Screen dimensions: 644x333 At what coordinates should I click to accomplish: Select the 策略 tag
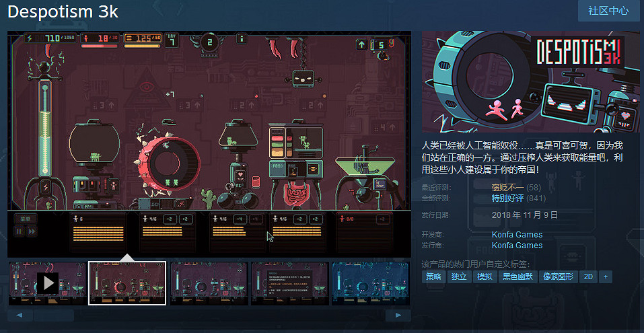[433, 276]
